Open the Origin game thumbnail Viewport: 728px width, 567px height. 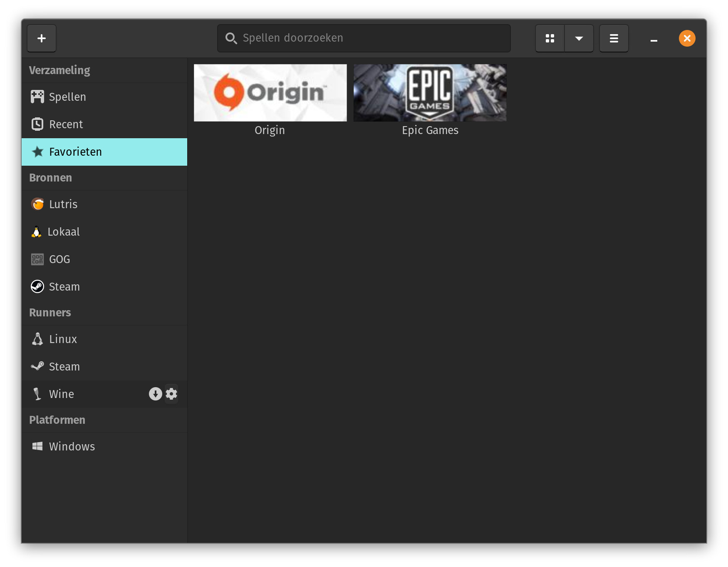click(270, 93)
